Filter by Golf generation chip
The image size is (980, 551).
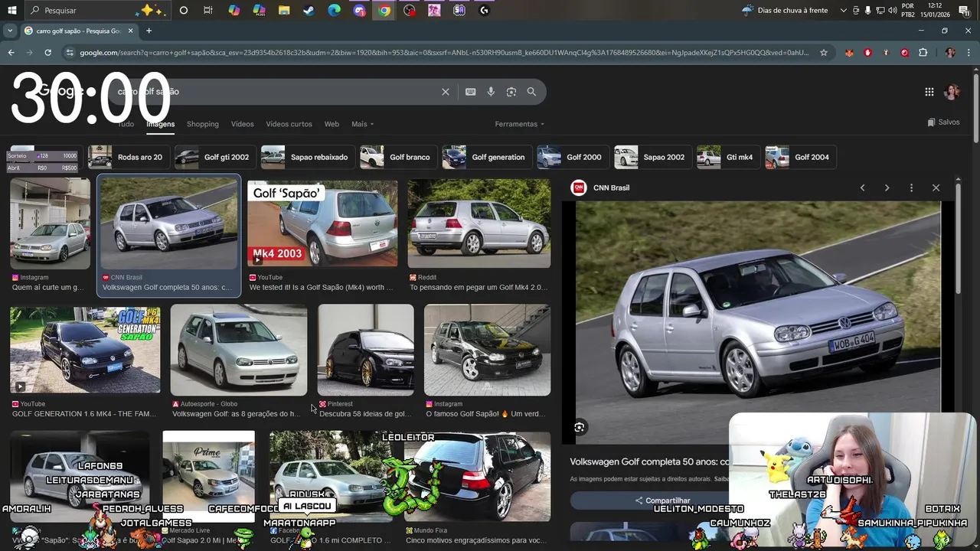coord(485,157)
